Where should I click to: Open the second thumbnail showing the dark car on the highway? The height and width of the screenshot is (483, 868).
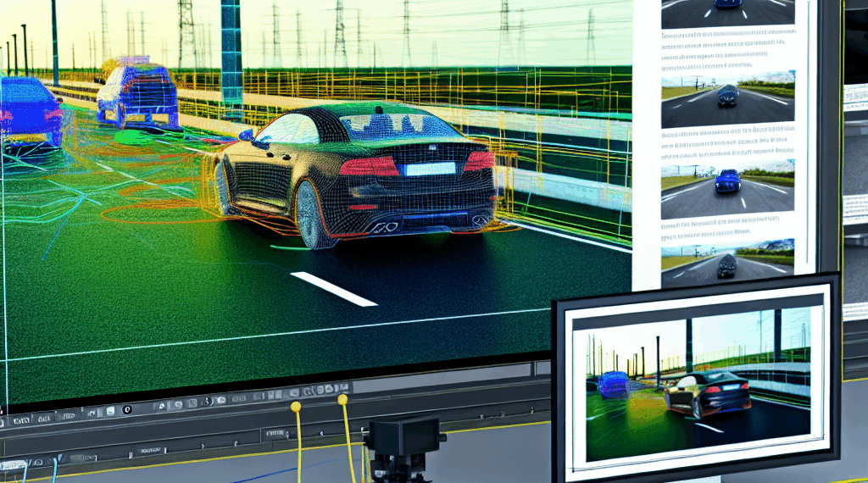727,100
